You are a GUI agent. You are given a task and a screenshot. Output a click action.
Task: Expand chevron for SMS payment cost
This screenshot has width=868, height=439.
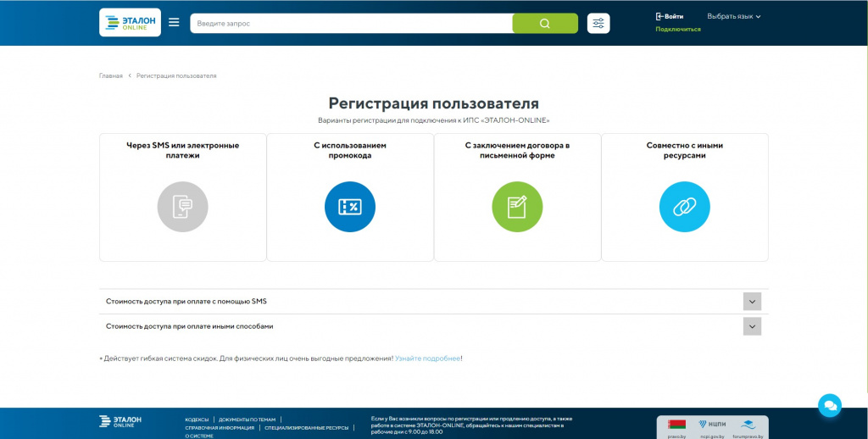click(752, 302)
